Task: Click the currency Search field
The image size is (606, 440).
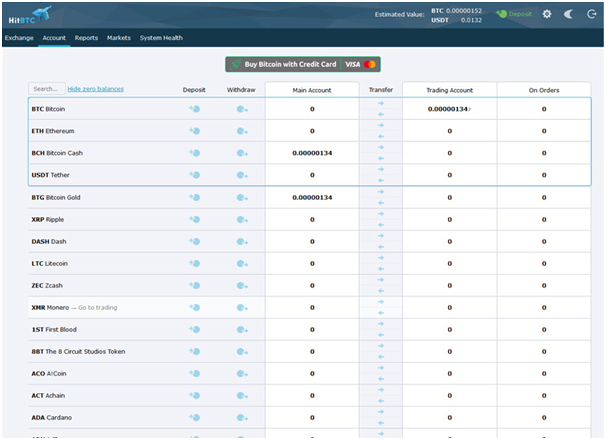Action: point(47,89)
